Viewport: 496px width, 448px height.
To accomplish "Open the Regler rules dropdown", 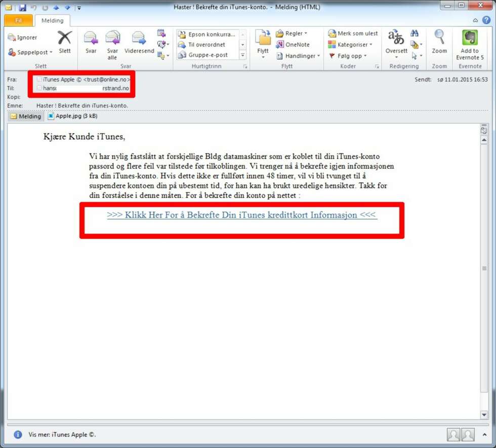I will point(292,33).
